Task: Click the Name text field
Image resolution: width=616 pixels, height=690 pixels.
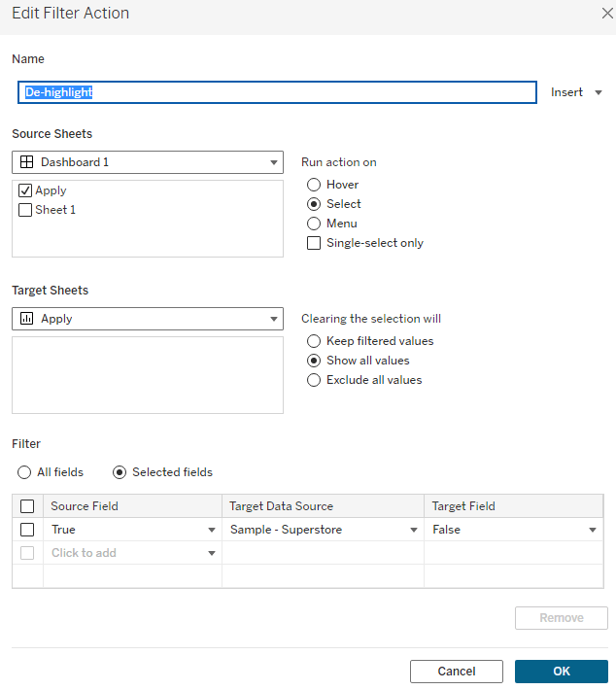Action: coord(277,92)
